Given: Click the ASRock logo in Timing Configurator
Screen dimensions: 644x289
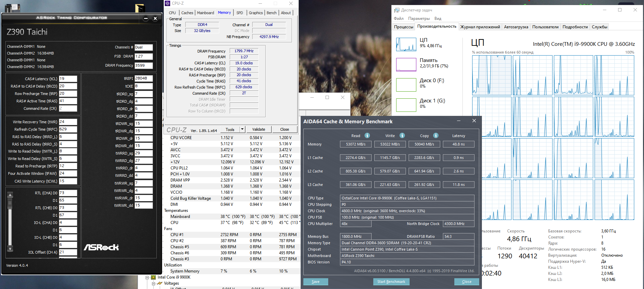Looking at the screenshot, I should [x=101, y=248].
